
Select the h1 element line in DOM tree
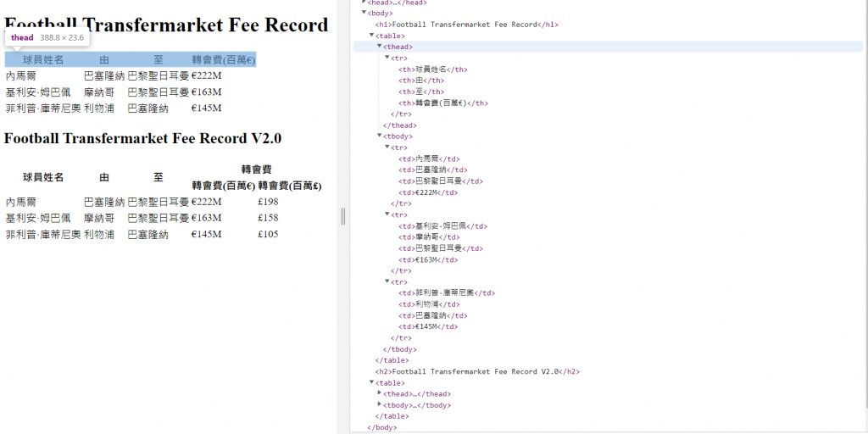(x=467, y=25)
